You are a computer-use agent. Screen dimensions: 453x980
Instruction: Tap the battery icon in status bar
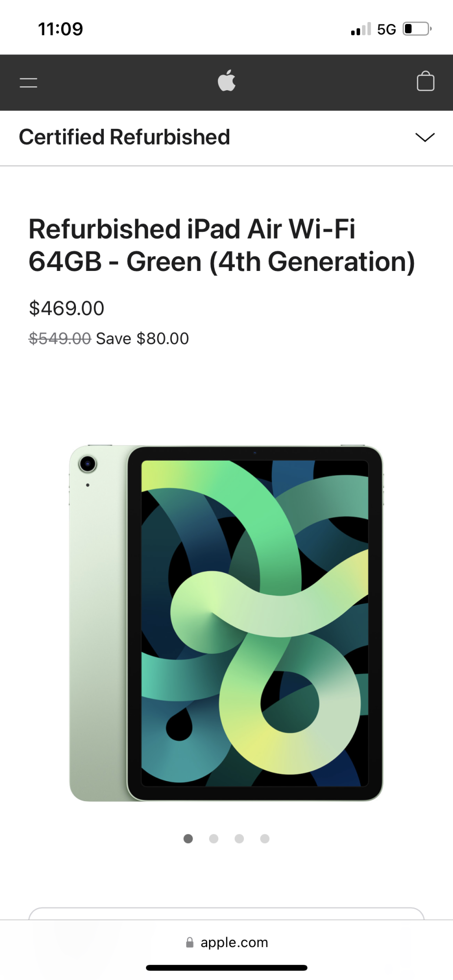[417, 29]
